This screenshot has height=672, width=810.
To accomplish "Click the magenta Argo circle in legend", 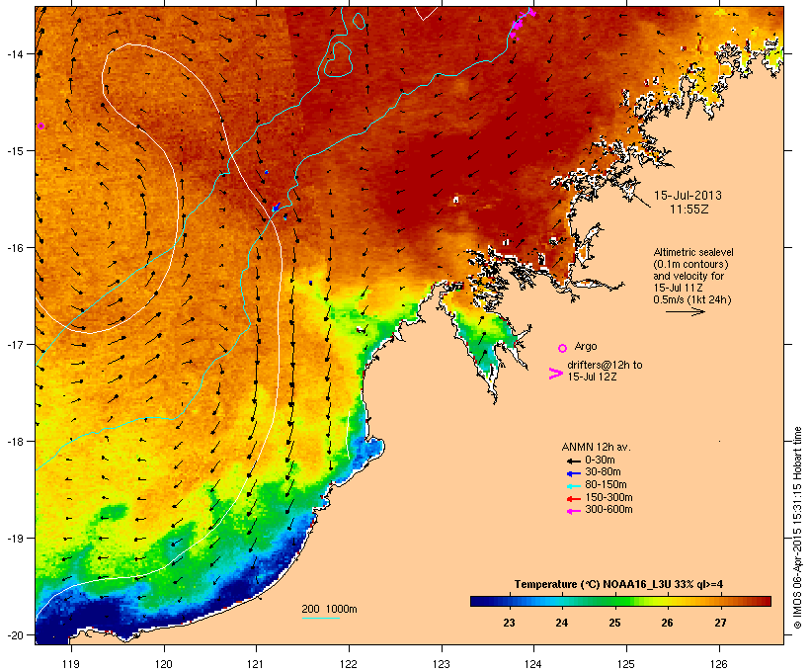I will pyautogui.click(x=563, y=349).
